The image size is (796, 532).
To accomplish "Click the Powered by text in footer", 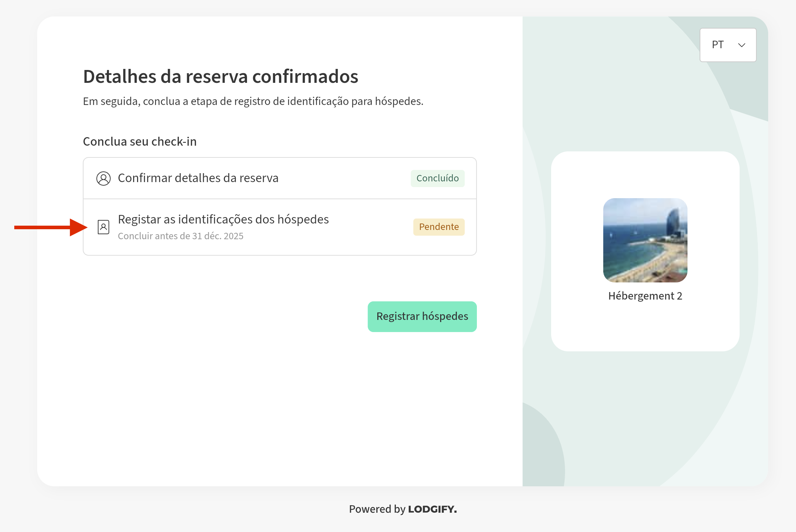I will click(377, 509).
